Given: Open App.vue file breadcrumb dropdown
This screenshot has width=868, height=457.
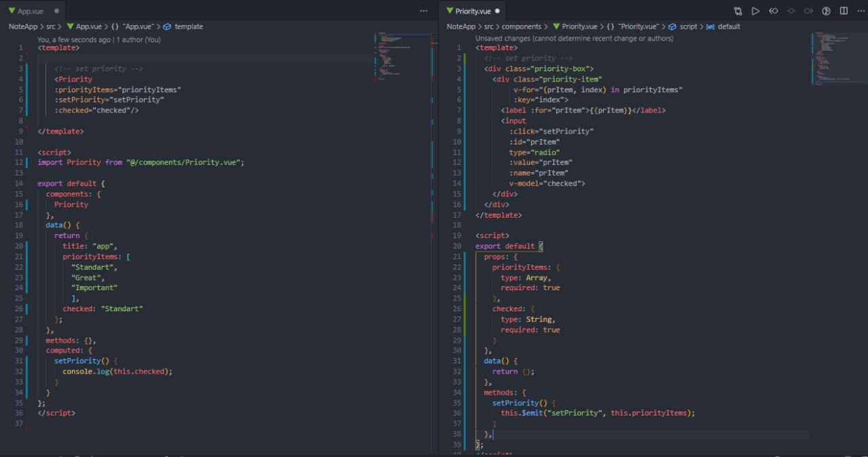Looking at the screenshot, I should (84, 26).
